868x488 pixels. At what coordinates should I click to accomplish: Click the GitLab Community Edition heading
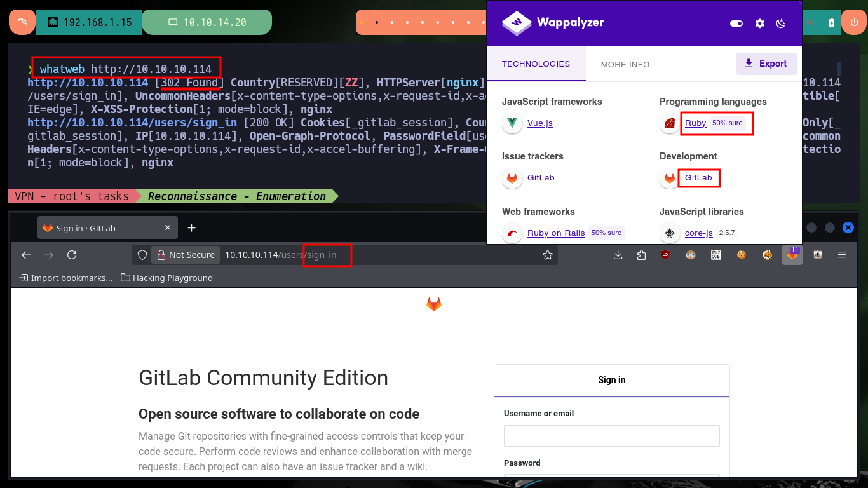tap(263, 378)
